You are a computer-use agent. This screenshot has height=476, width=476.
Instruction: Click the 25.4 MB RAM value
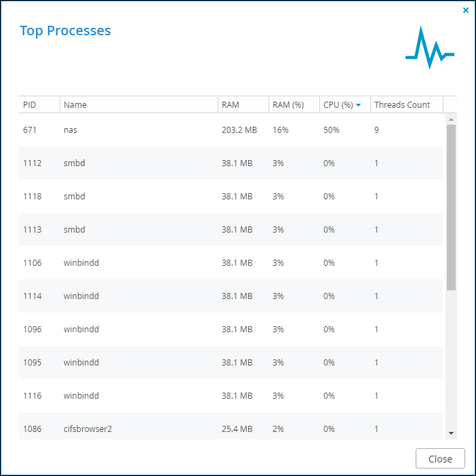click(237, 429)
